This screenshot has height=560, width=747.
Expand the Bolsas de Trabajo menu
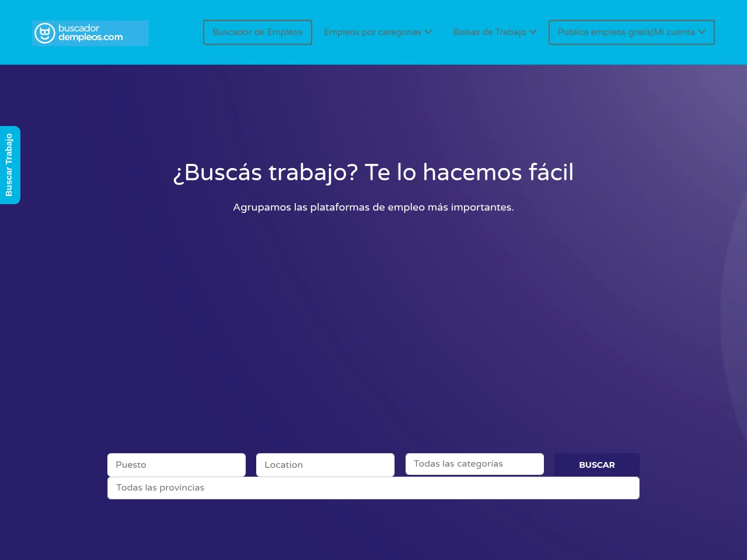click(x=495, y=32)
